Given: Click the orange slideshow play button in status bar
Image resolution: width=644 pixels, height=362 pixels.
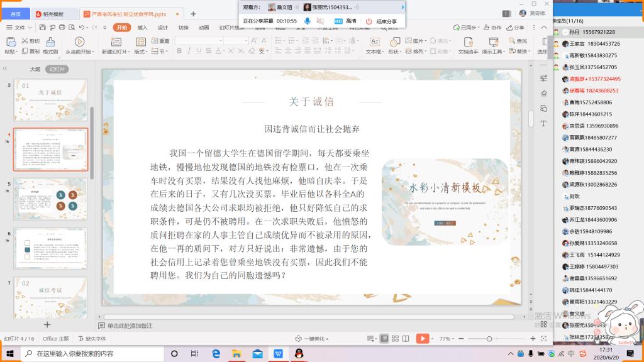Looking at the screenshot, I should 422,339.
